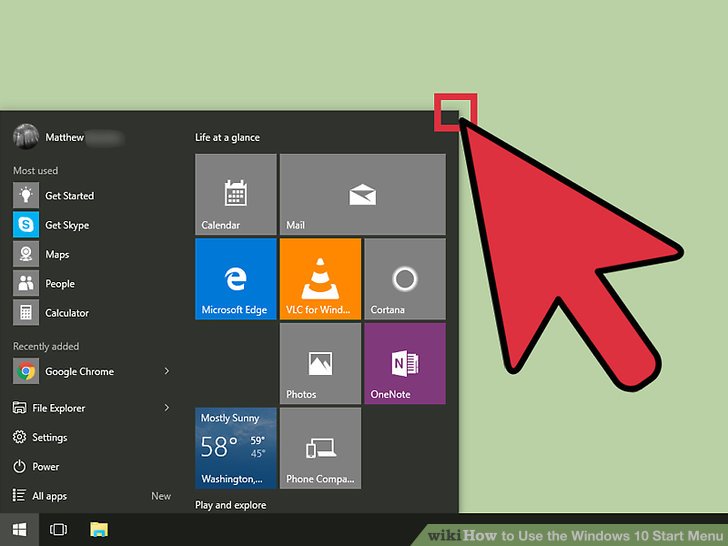
Task: Click the Most used heading
Action: [36, 170]
